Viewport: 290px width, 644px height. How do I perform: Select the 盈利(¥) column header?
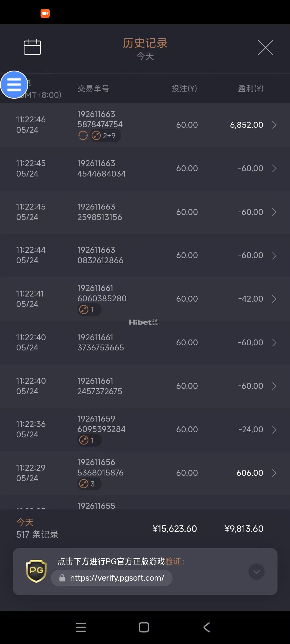(x=251, y=89)
